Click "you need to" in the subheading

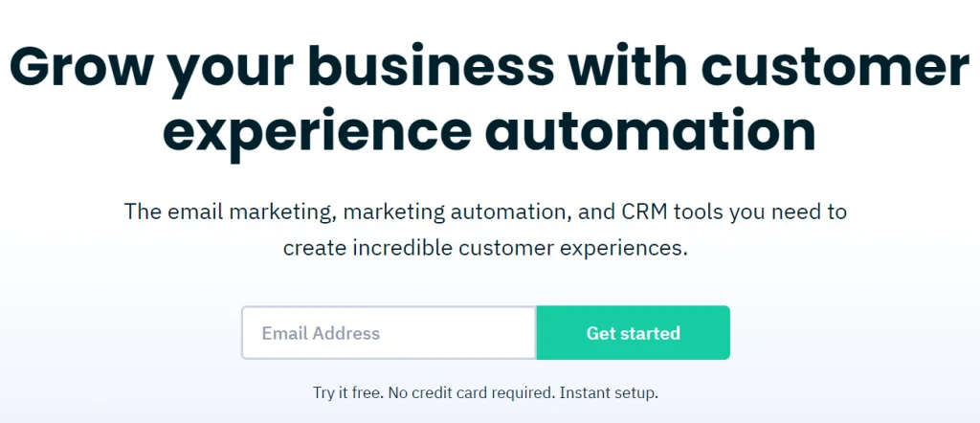coord(789,211)
